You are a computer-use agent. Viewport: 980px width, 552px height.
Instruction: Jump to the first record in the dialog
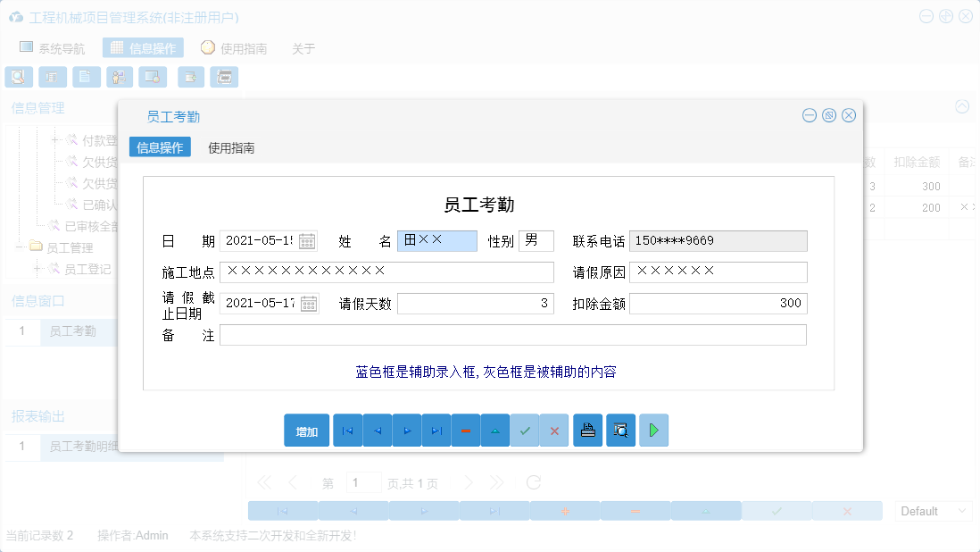point(347,430)
